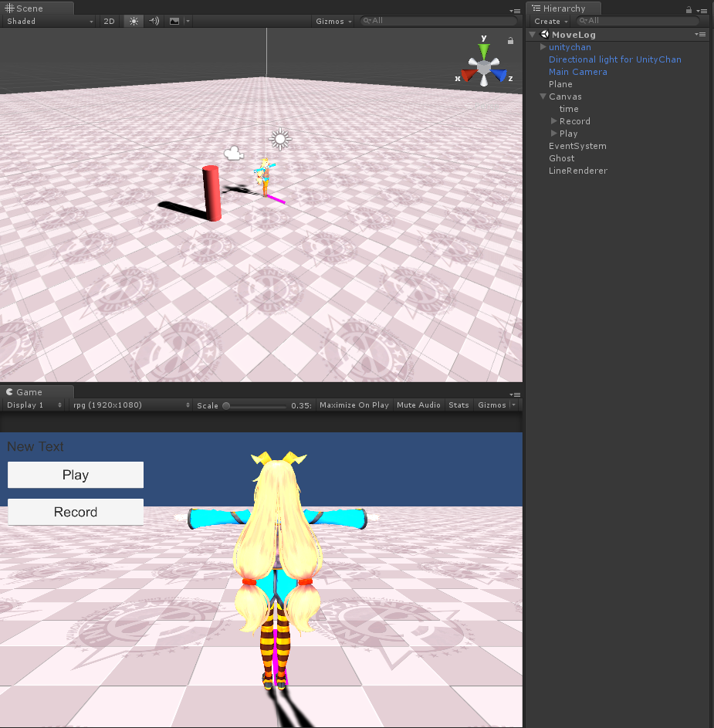Open Scene view Gizmos dropdown
This screenshot has height=728, width=714.
coord(333,21)
